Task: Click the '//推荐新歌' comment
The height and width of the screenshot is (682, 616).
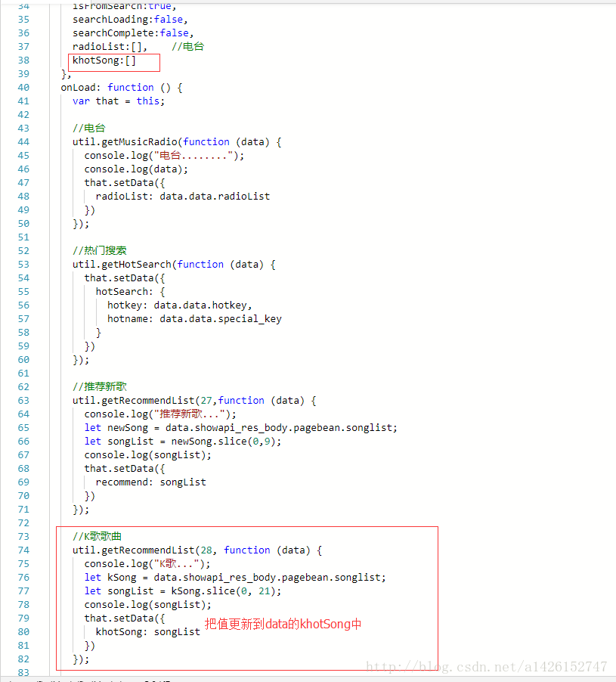Action: pos(100,387)
